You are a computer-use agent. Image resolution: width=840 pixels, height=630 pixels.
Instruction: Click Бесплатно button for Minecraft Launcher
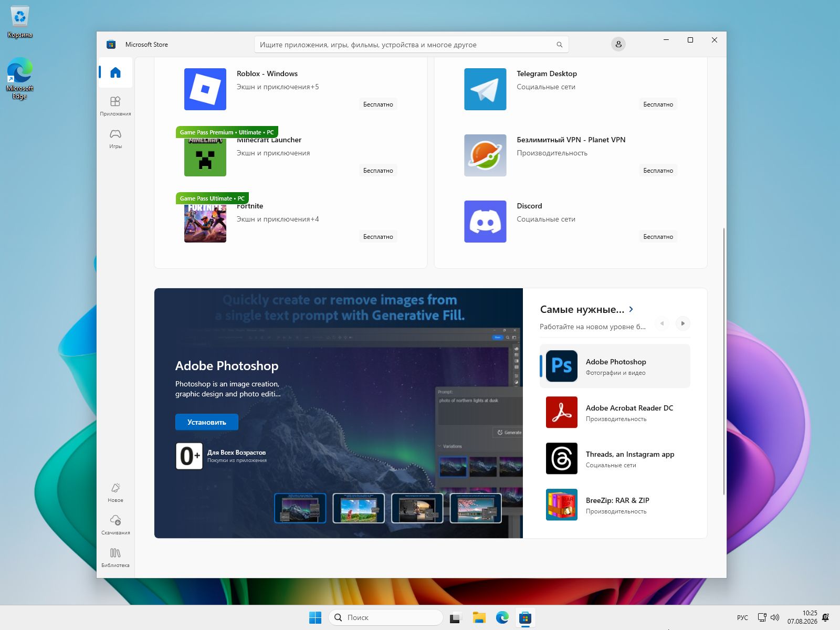[x=378, y=171]
